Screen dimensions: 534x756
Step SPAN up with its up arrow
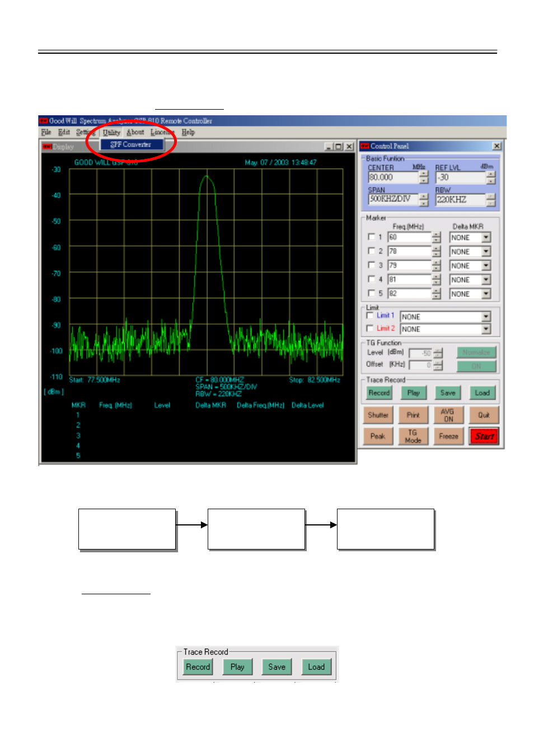[424, 196]
